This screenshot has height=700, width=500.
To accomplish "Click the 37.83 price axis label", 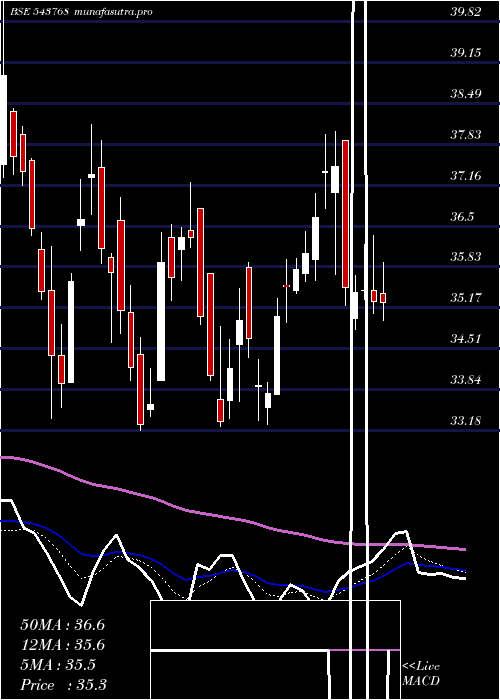I will [x=466, y=135].
